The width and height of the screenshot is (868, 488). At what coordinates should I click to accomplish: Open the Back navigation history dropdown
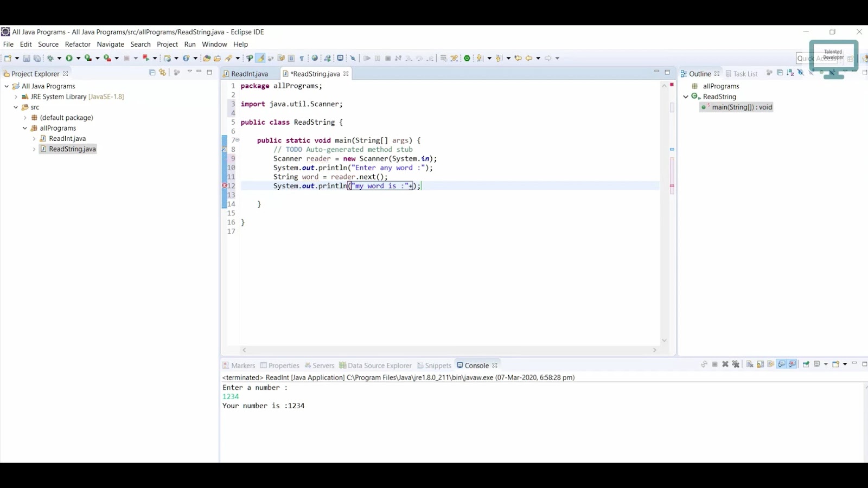538,58
